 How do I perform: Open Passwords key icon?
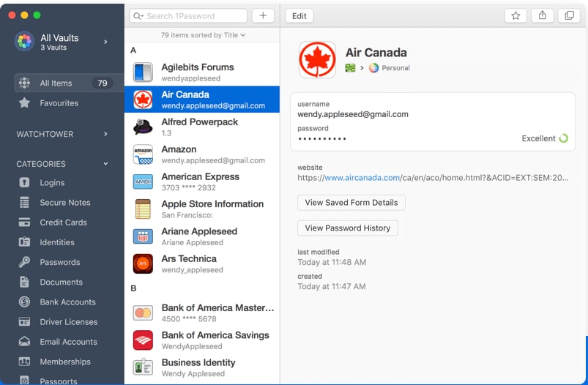(x=24, y=262)
